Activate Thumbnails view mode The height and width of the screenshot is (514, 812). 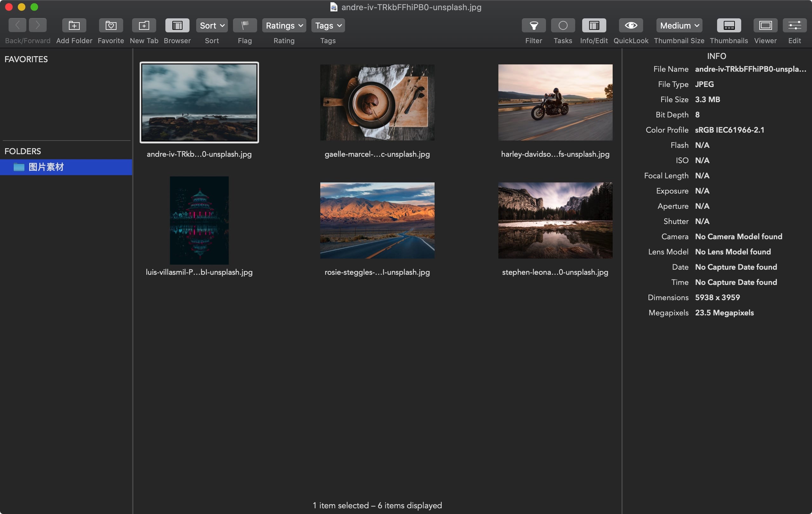click(x=729, y=26)
